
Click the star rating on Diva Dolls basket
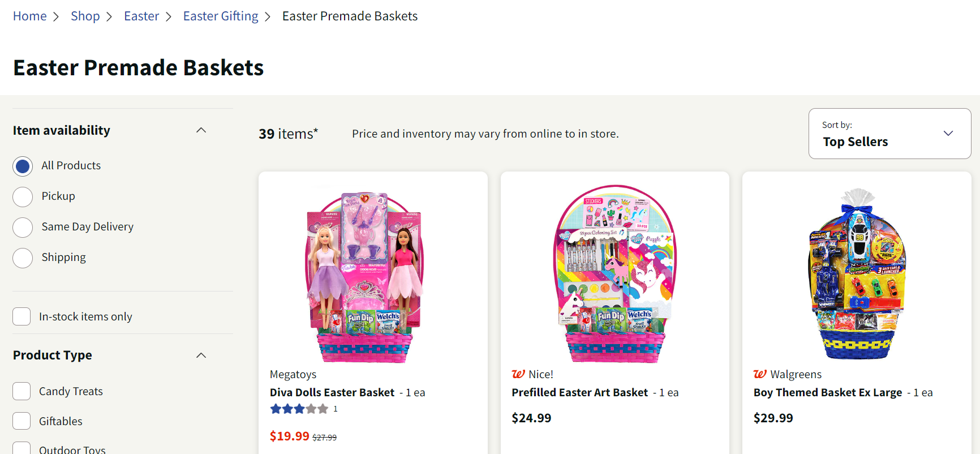[x=299, y=409]
